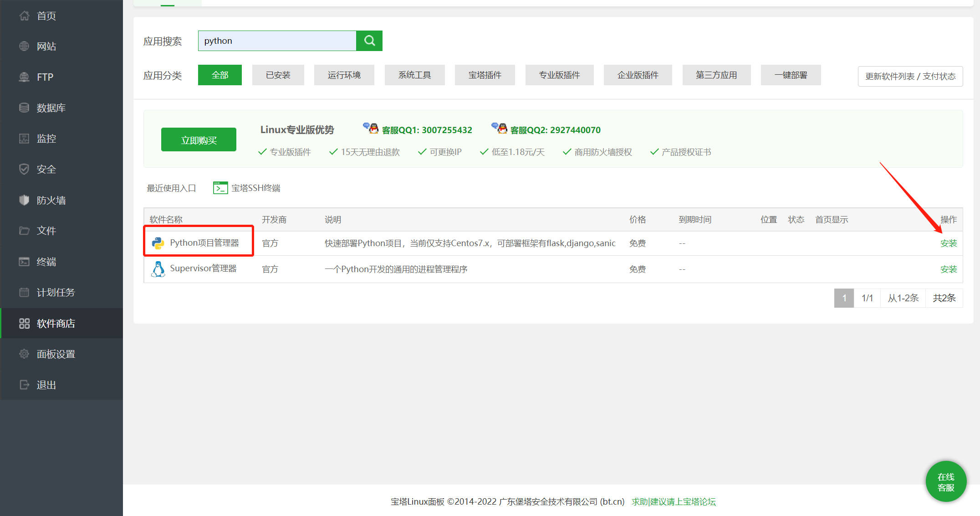The width and height of the screenshot is (980, 516).
Task: Click the green search magnifier button
Action: [369, 41]
